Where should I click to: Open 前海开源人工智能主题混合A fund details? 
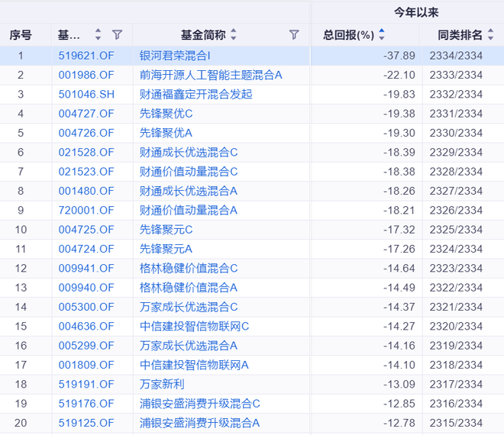click(x=211, y=75)
